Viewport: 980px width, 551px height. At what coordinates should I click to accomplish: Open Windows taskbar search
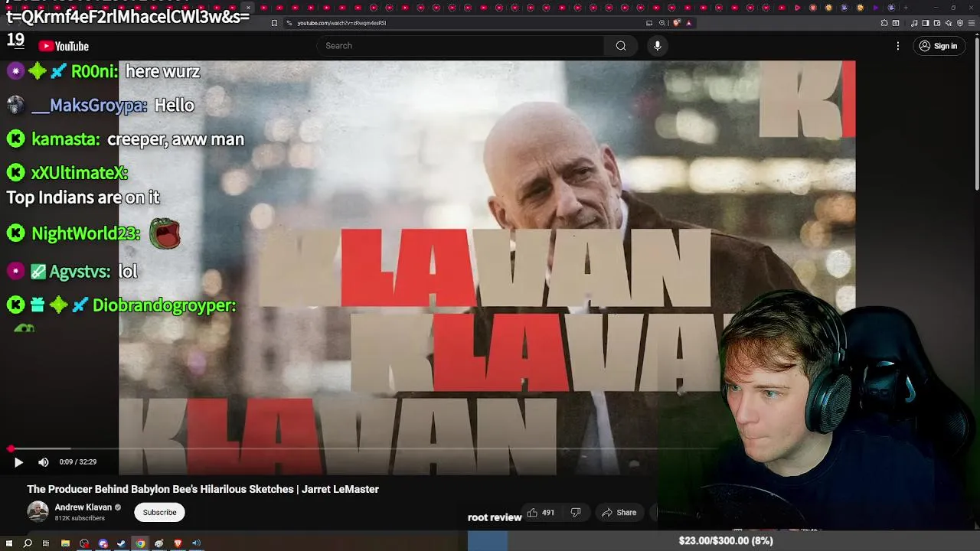pyautogui.click(x=28, y=543)
